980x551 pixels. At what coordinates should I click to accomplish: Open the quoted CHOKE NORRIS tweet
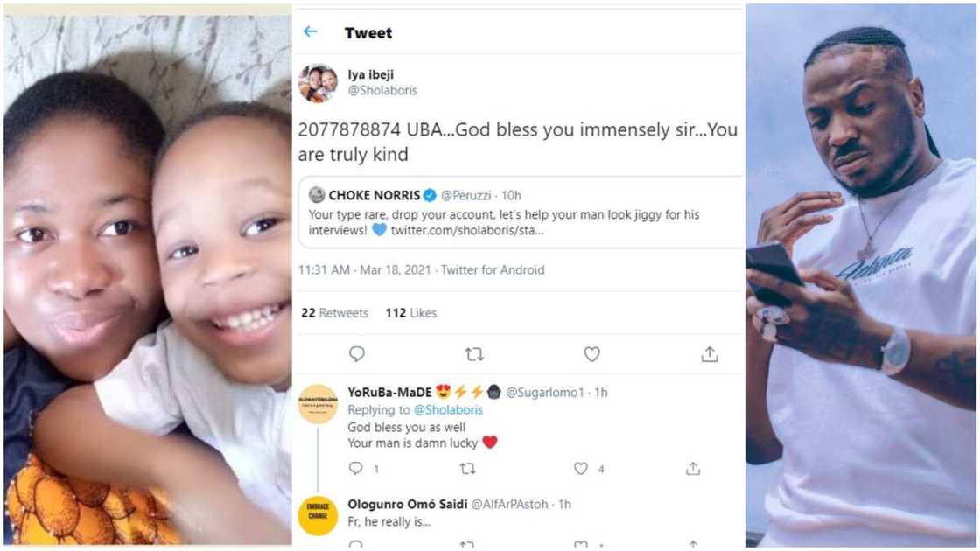[521, 213]
